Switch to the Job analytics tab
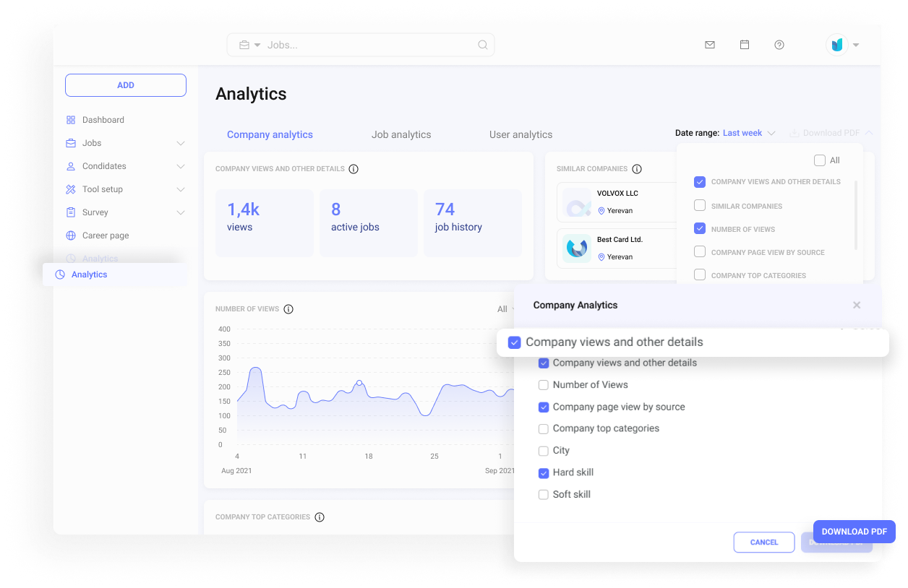 pyautogui.click(x=401, y=134)
